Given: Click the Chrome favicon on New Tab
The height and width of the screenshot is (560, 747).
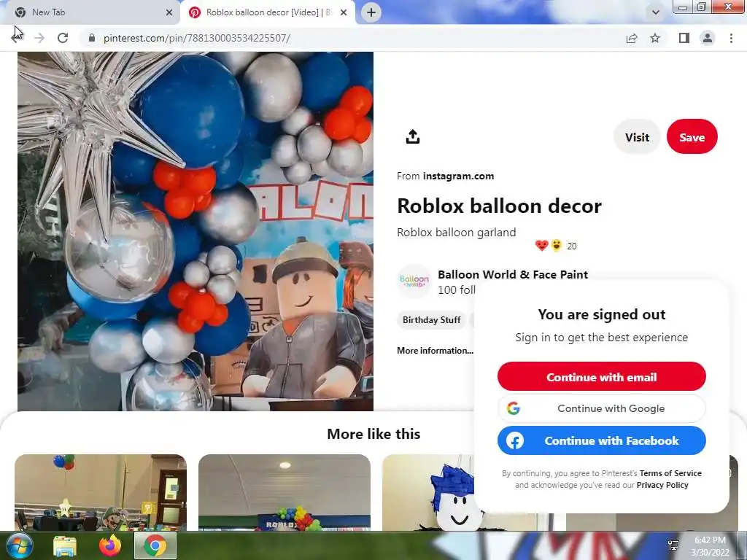Looking at the screenshot, I should pos(20,12).
